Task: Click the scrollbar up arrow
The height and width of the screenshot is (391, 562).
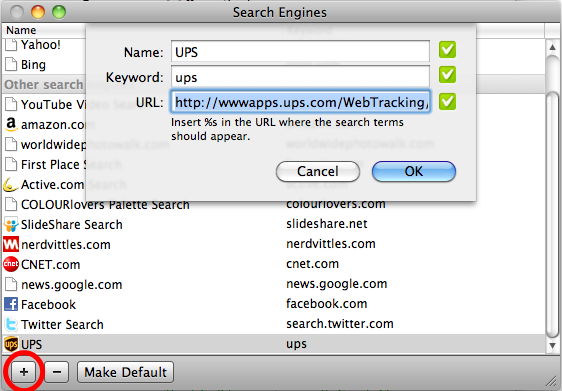Action: [x=552, y=47]
